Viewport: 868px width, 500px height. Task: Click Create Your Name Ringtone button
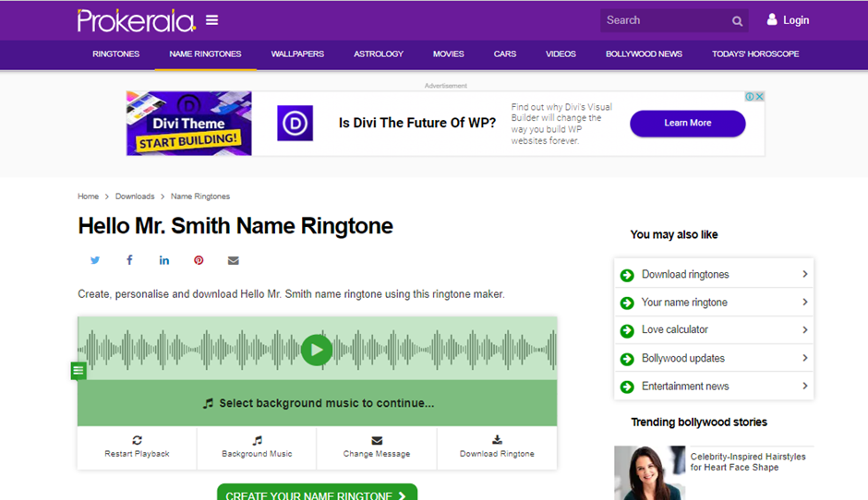point(317,493)
